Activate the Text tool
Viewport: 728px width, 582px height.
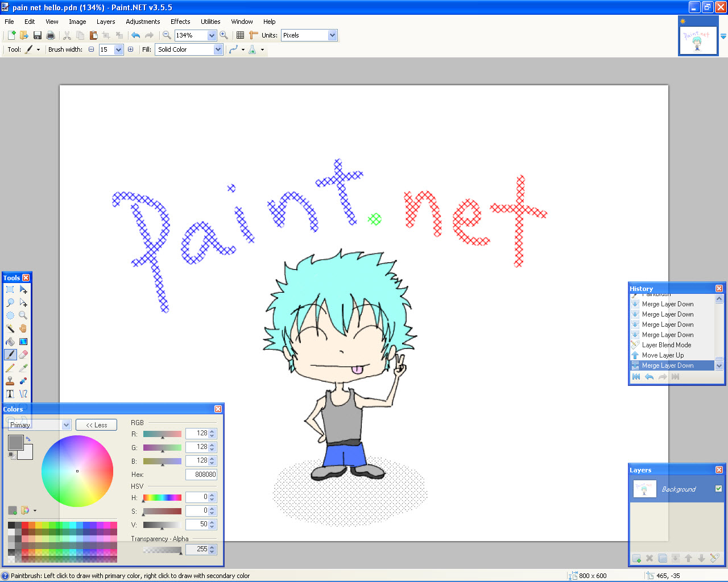10,393
